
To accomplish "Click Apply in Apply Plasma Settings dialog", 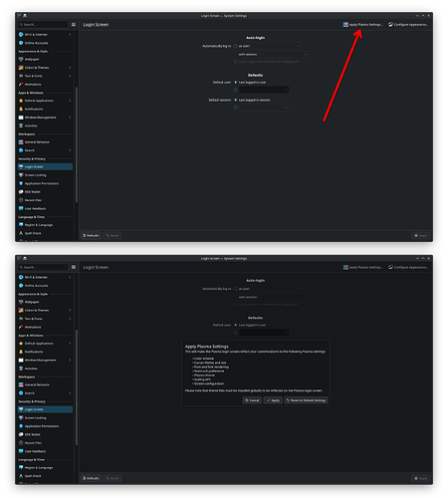I will (x=273, y=400).
